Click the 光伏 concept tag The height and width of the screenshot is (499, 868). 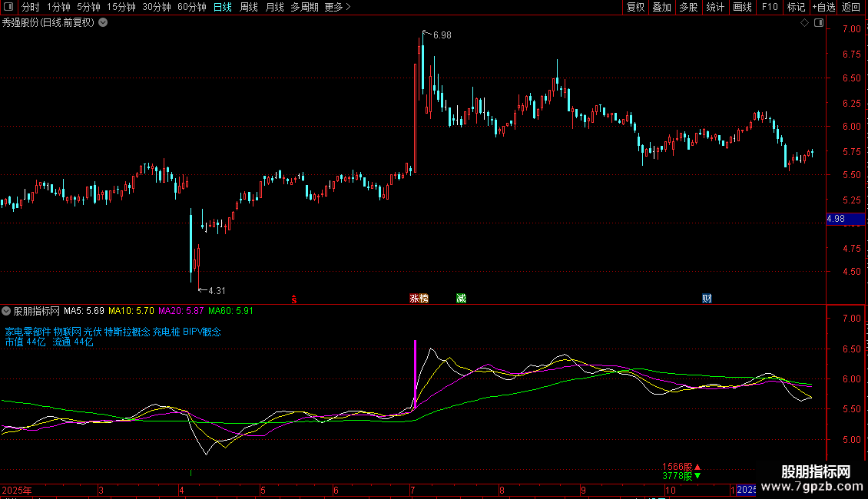[92, 332]
